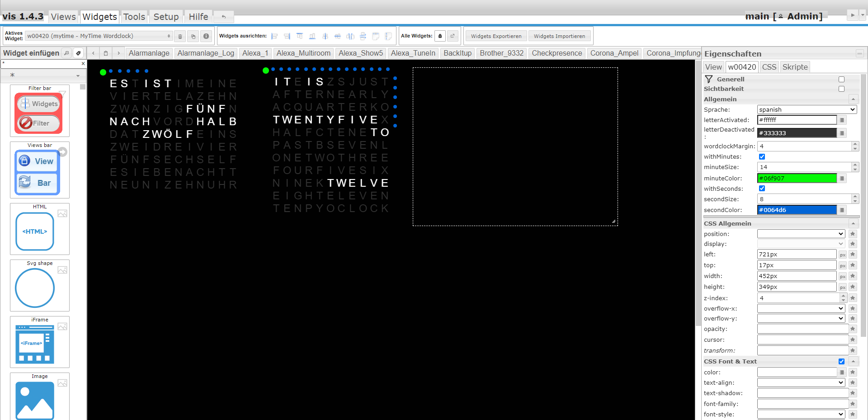Viewport: 868px width, 420px height.
Task: Toggle the Sichtbarkeit section checkbox
Action: click(x=841, y=89)
